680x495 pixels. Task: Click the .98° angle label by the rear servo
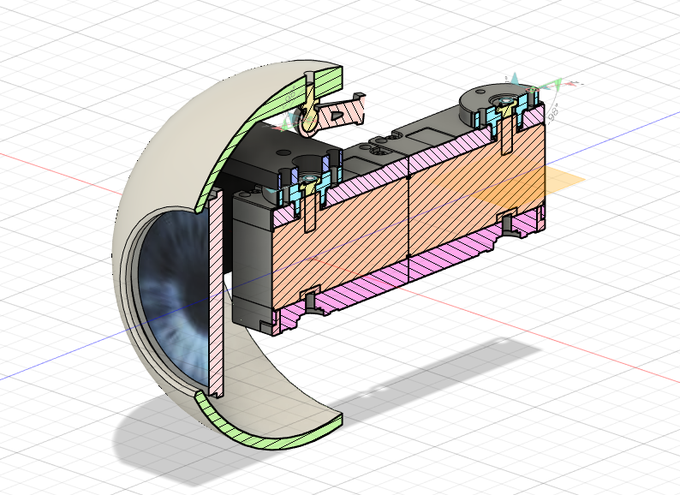click(553, 113)
